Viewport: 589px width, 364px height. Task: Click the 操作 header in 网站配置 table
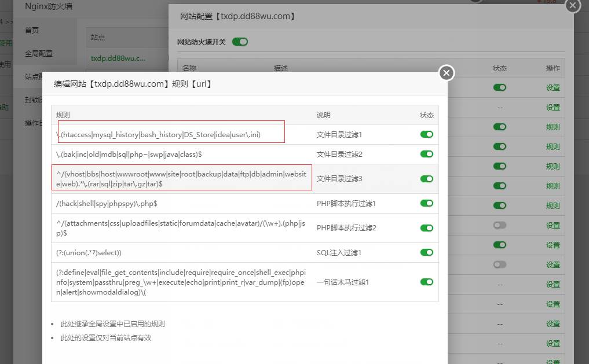[553, 68]
